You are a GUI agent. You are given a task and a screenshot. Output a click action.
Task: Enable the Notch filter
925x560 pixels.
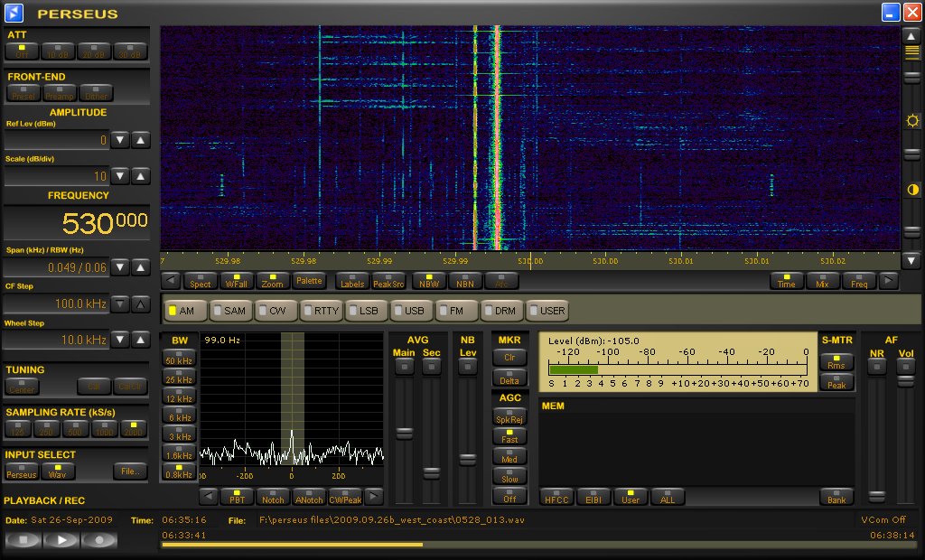273,497
